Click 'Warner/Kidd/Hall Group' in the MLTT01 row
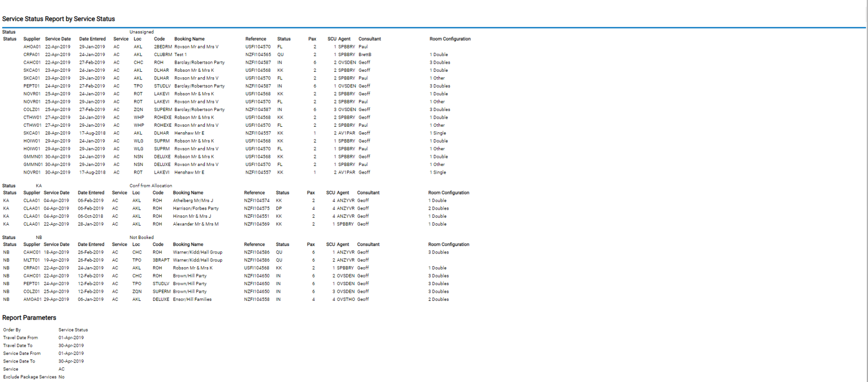The image size is (868, 382). [197, 260]
